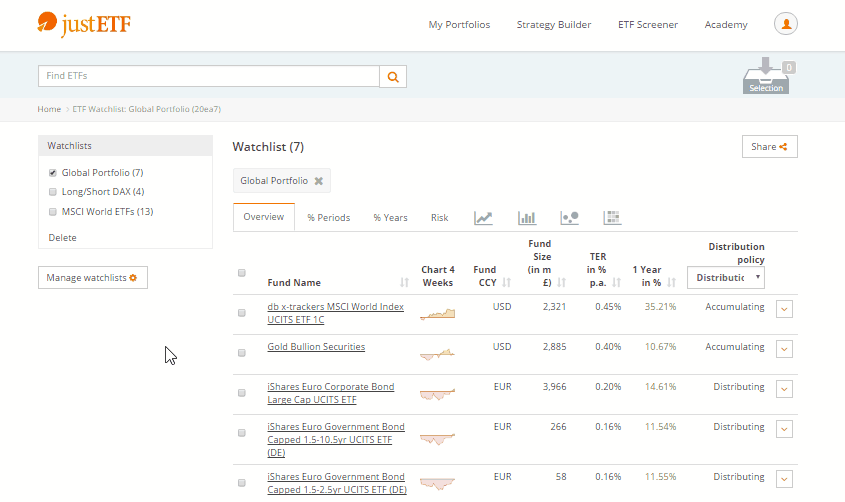Tick the MSCI World ETFs checkbox

click(53, 212)
